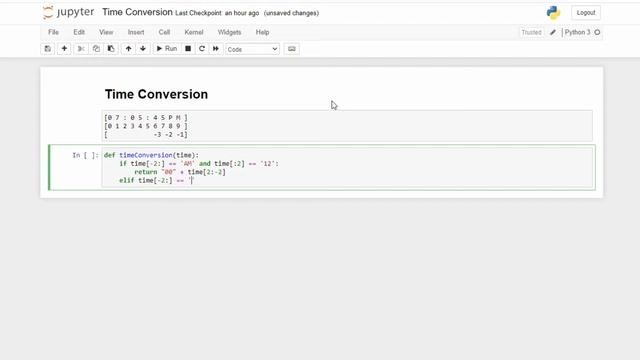
Task: Open the Cell menu
Action: click(164, 32)
